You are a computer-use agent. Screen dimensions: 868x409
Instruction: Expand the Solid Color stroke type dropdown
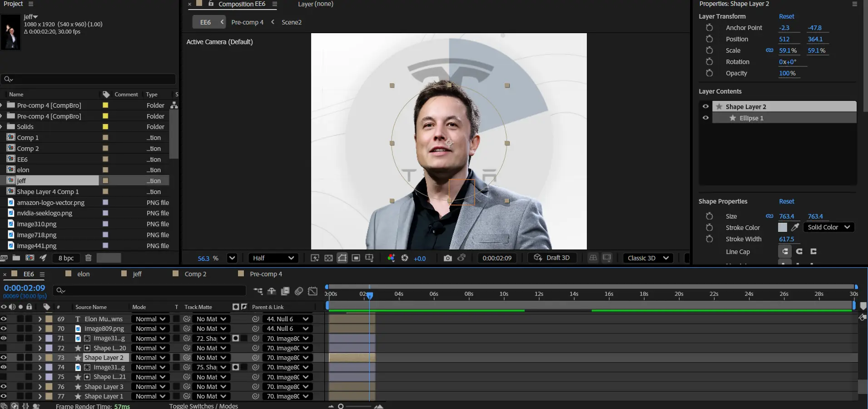(828, 227)
